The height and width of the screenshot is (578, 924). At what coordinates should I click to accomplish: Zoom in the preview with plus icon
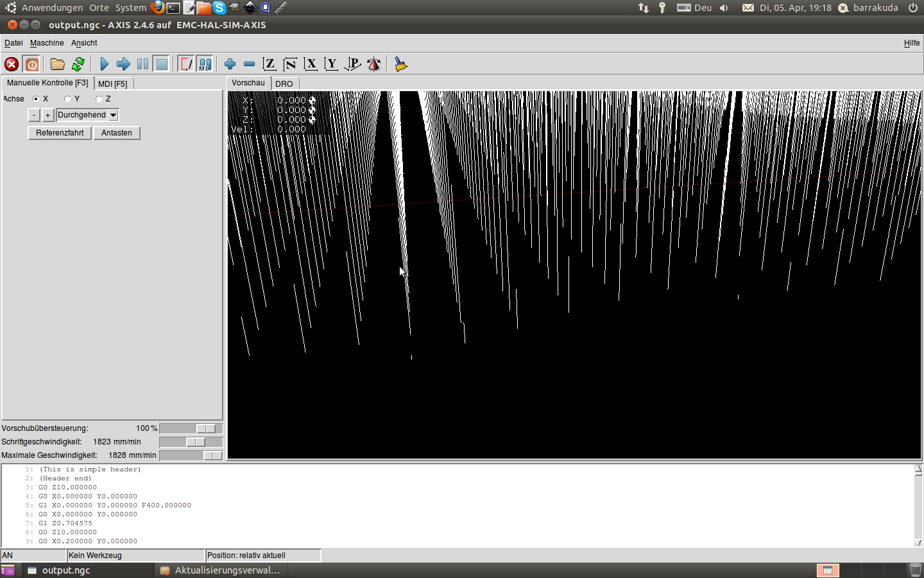coord(230,64)
